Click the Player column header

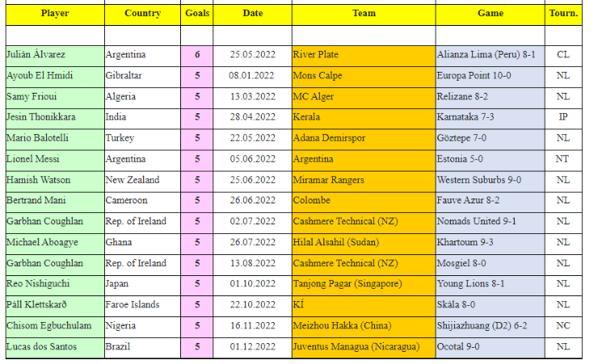(x=54, y=14)
